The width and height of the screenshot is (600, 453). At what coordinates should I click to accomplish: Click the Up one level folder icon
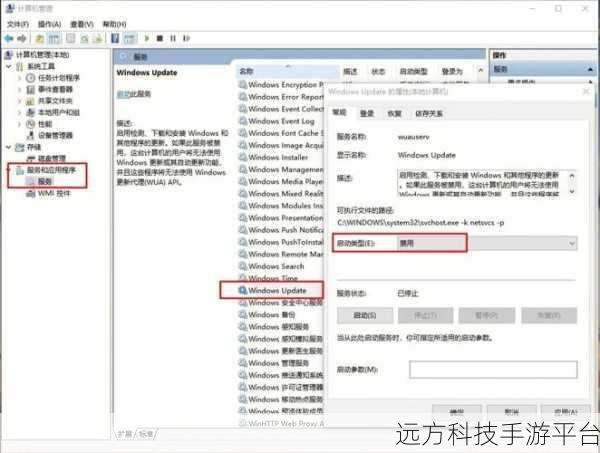[40, 38]
